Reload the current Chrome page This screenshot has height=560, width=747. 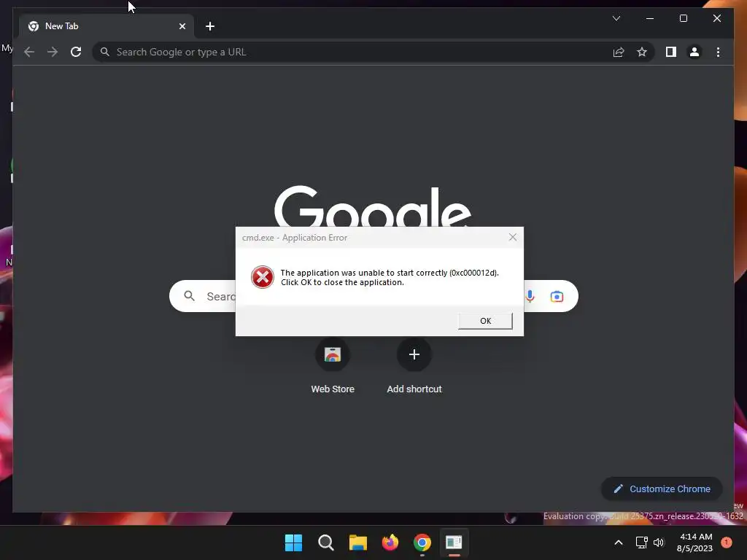76,52
